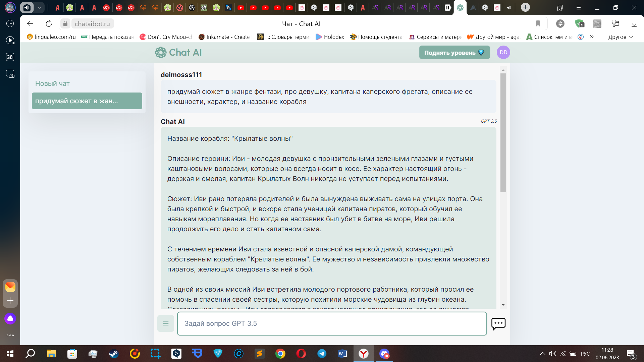This screenshot has height=362, width=644.
Task: Open the hamburger menu beside input field
Action: coord(166,323)
